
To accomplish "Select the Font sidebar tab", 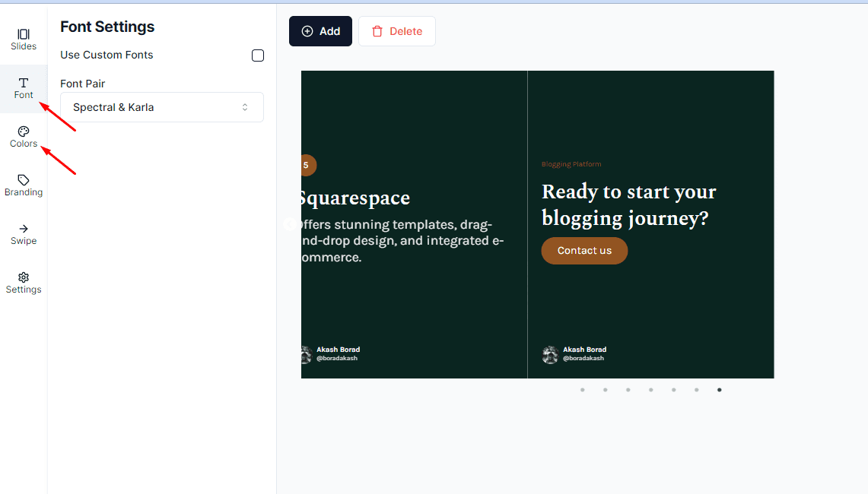I will click(x=24, y=88).
